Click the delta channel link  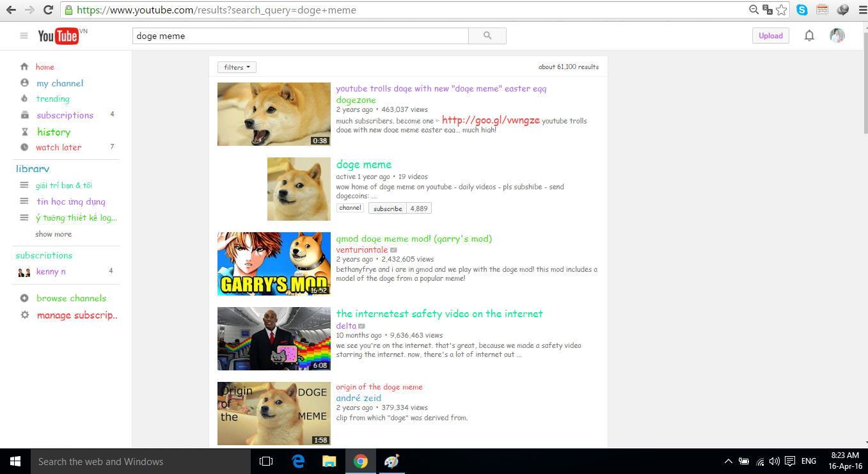pos(346,326)
